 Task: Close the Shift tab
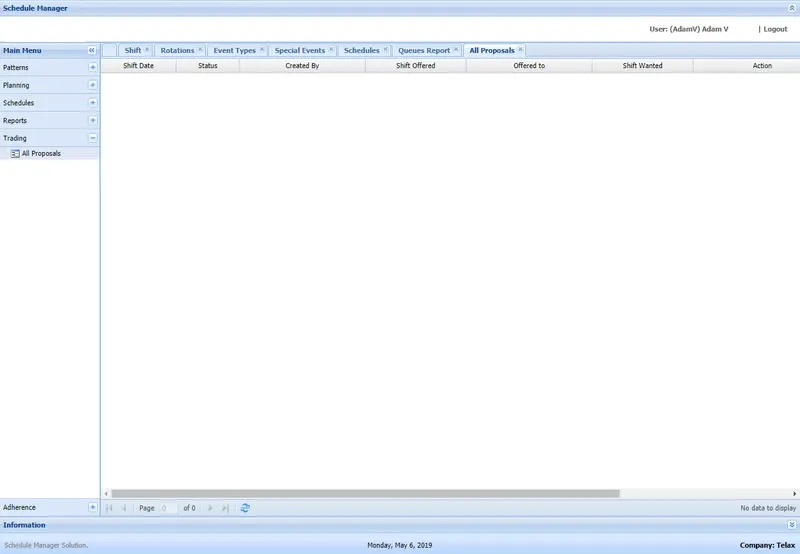[147, 49]
